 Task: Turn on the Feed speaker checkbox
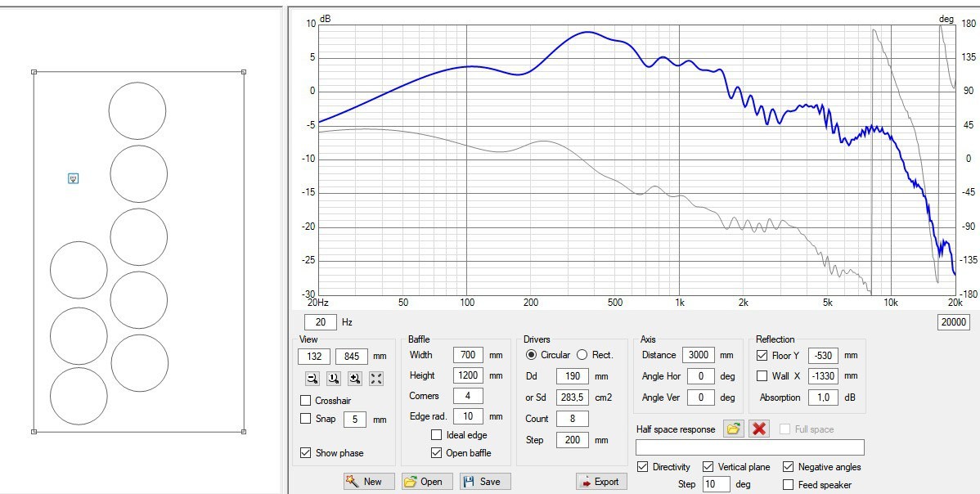[x=789, y=485]
